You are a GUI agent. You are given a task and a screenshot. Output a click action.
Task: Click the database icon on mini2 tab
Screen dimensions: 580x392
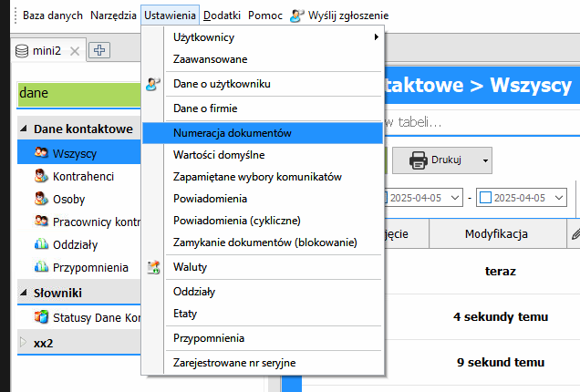click(x=22, y=51)
